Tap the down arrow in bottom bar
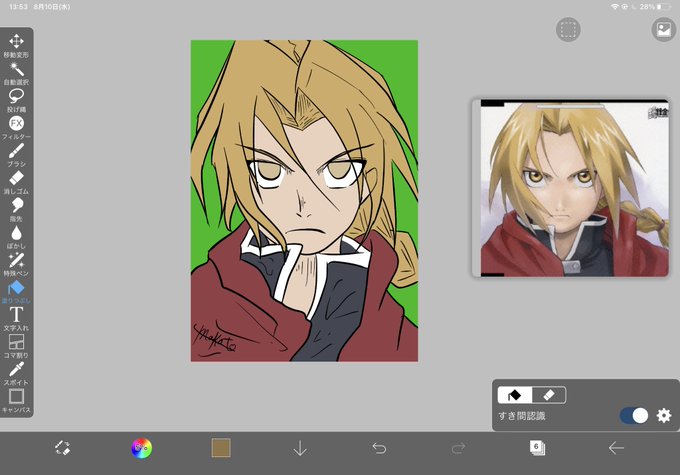This screenshot has height=475, width=680. click(300, 448)
